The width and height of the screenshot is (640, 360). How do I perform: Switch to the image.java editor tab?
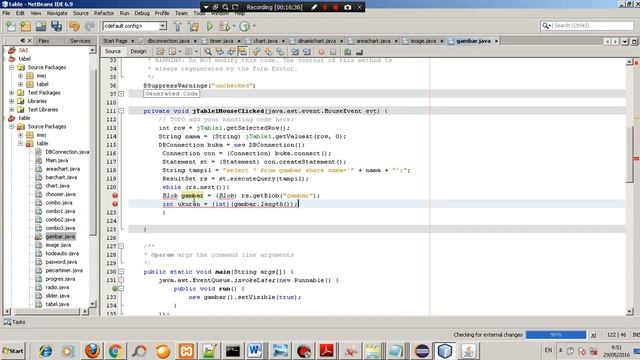423,41
